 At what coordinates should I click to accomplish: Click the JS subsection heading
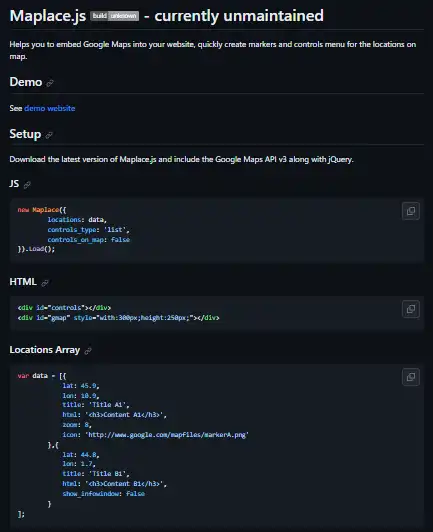14,184
